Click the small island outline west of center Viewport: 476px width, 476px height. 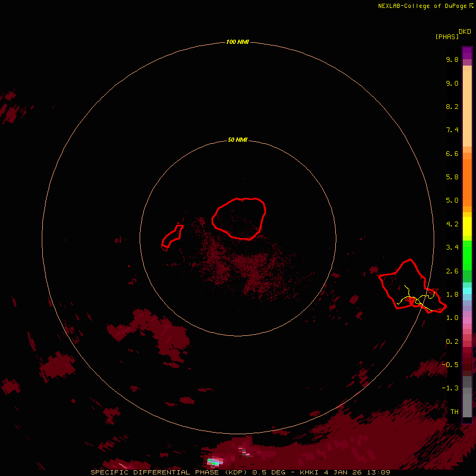coord(172,237)
